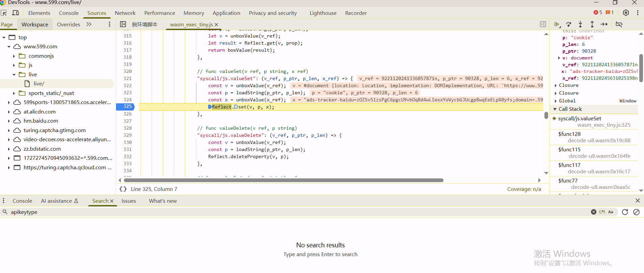Toggle match case in search
This screenshot has width=644, height=273.
coord(611,212)
